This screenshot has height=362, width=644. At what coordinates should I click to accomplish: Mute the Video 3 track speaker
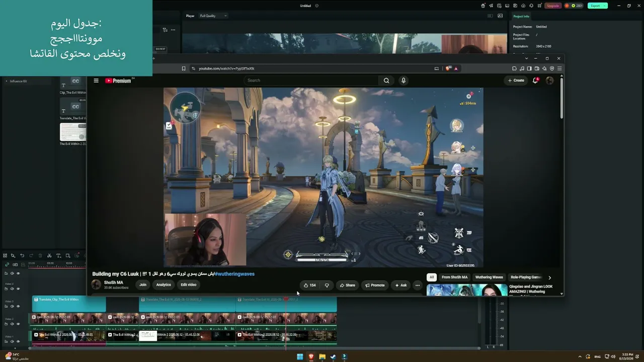(12, 306)
